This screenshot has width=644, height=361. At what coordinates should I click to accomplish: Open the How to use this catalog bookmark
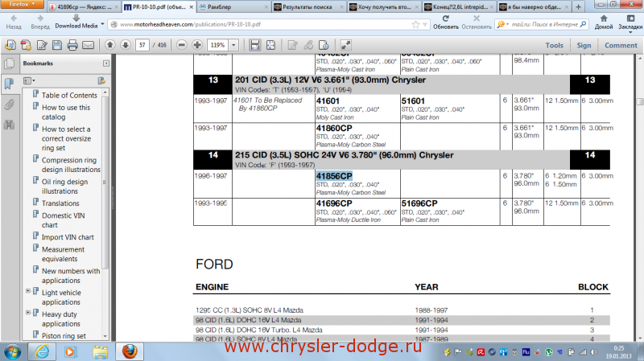(x=66, y=112)
